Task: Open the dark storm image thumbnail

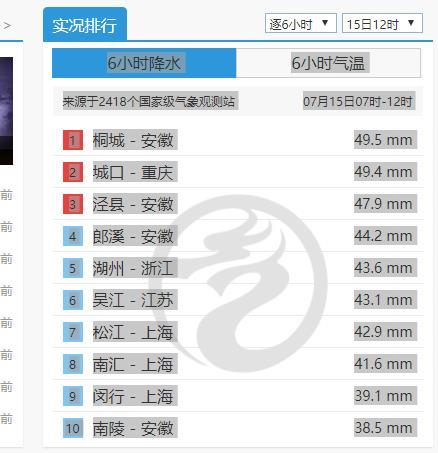Action: 6,111
